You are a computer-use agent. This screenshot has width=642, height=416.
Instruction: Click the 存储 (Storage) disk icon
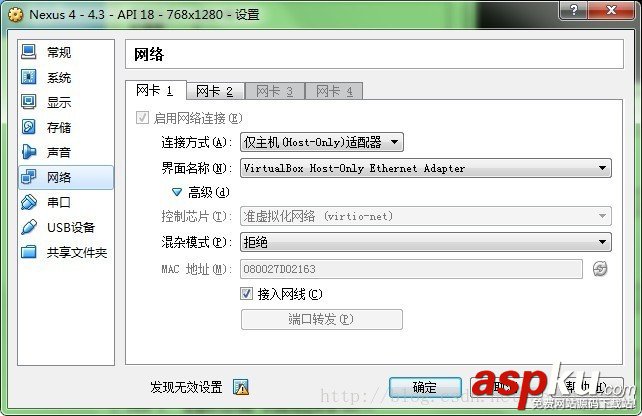point(29,127)
